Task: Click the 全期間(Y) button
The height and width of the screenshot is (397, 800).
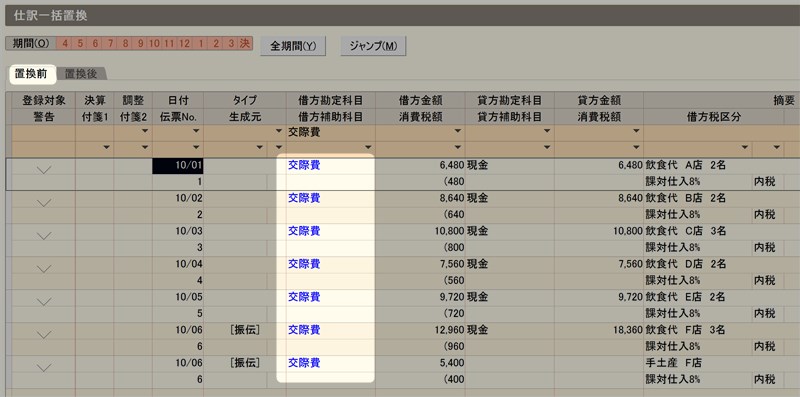Action: tap(293, 46)
